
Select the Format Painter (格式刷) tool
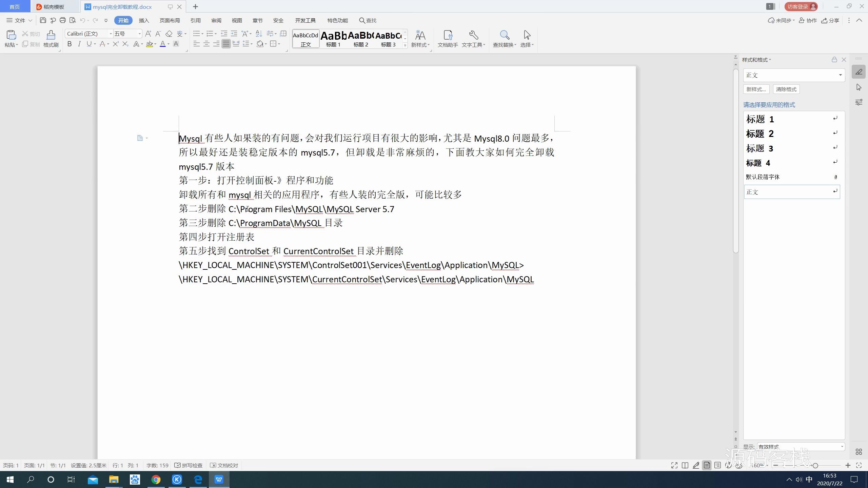[x=51, y=39]
